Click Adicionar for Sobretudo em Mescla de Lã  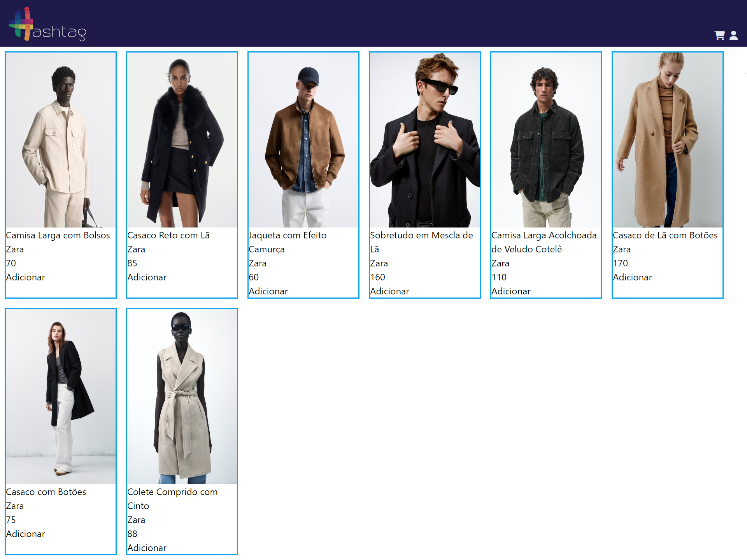(389, 291)
